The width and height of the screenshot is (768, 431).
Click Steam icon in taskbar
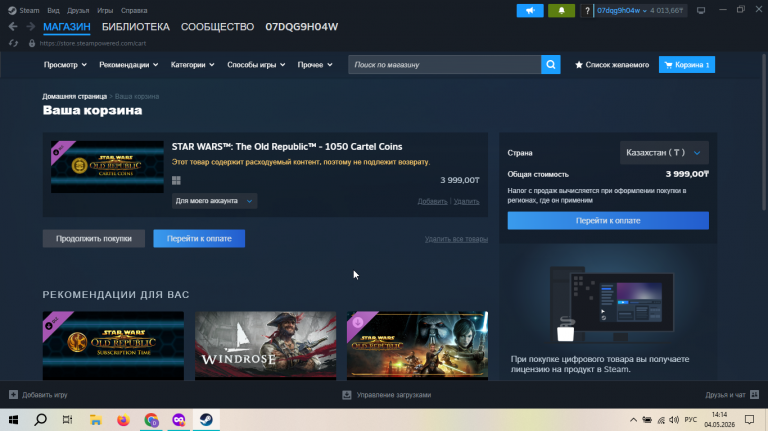[206, 420]
